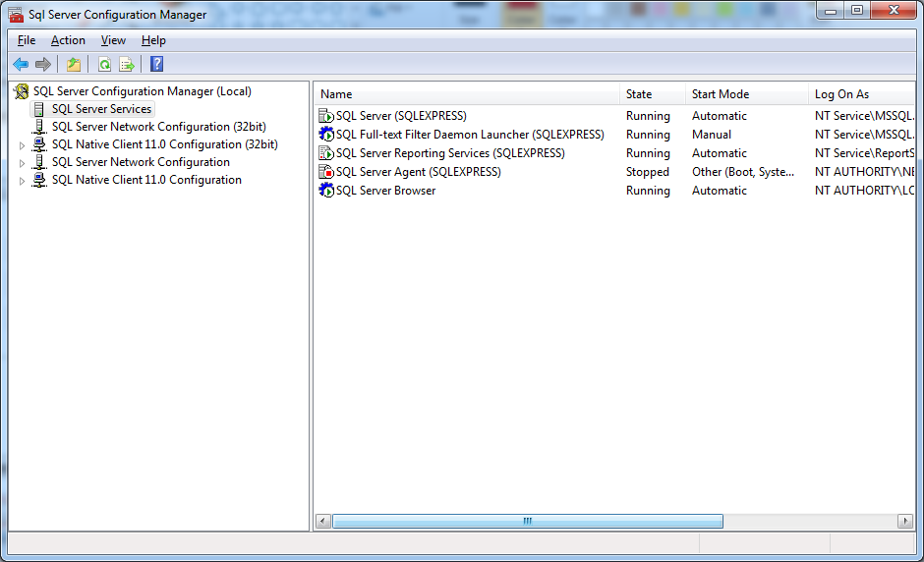Click NT Service\ReportS log on cell

point(864,153)
